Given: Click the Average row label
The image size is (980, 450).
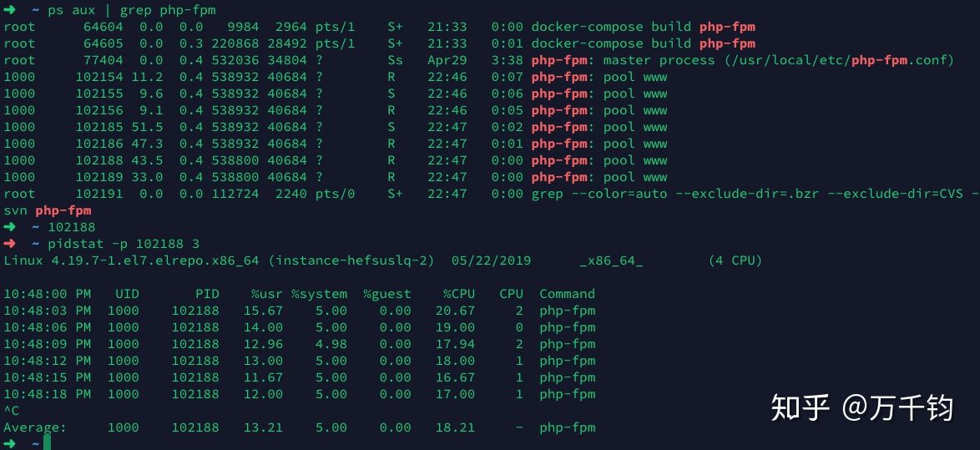Looking at the screenshot, I should click(35, 427).
